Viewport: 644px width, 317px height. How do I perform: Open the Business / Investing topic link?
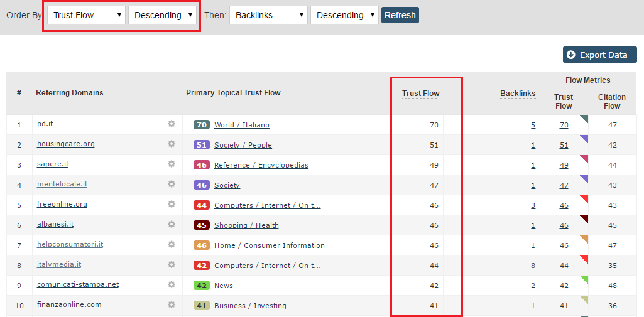(x=250, y=306)
